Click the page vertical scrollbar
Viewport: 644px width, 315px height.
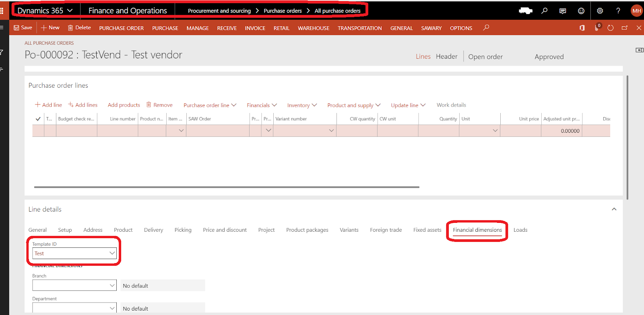[627, 138]
